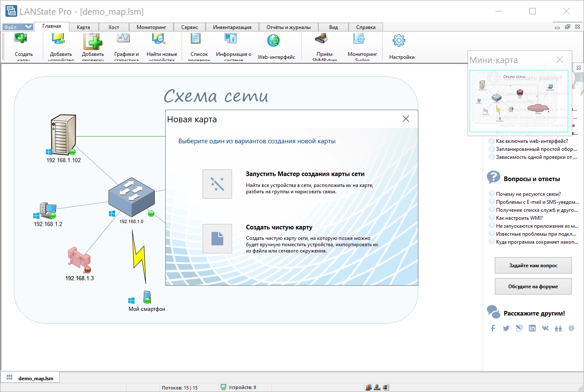Click the blank page icon for clean map
The width and height of the screenshot is (584, 392).
[217, 239]
